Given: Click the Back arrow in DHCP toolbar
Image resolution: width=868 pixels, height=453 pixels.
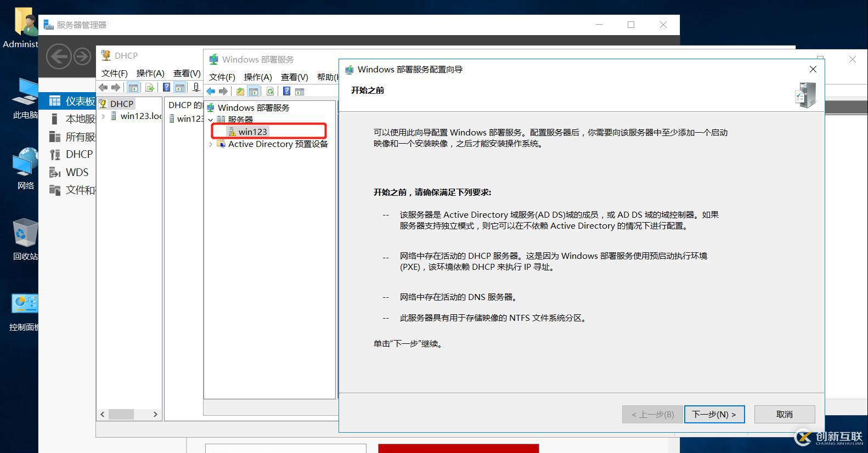Looking at the screenshot, I should [103, 87].
